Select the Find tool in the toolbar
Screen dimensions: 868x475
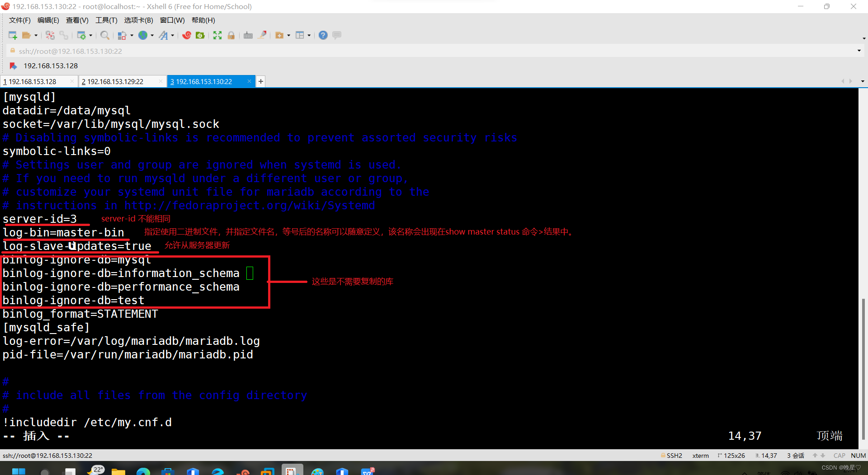105,35
